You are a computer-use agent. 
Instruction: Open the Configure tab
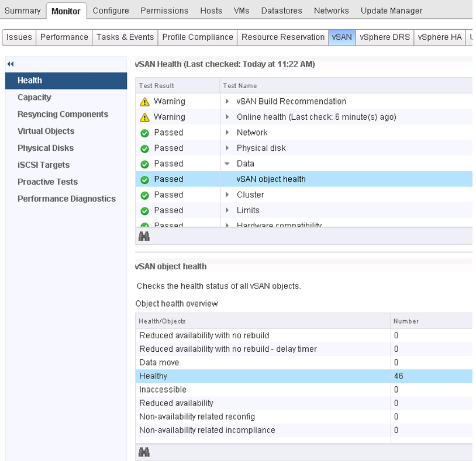coord(111,11)
